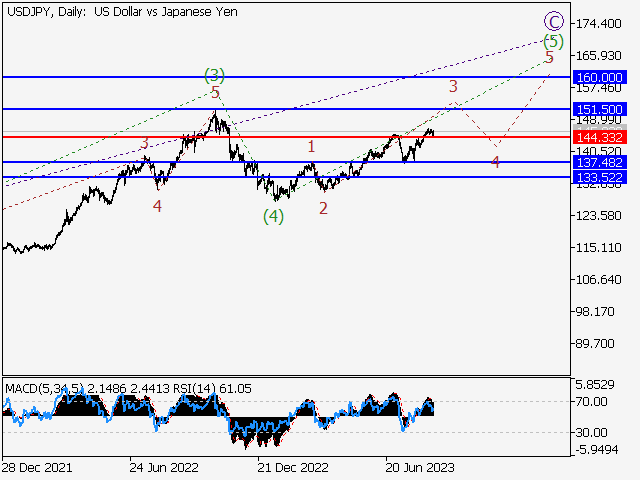This screenshot has height=480, width=640.
Task: Select the blue 137.482 price label
Action: pos(600,162)
